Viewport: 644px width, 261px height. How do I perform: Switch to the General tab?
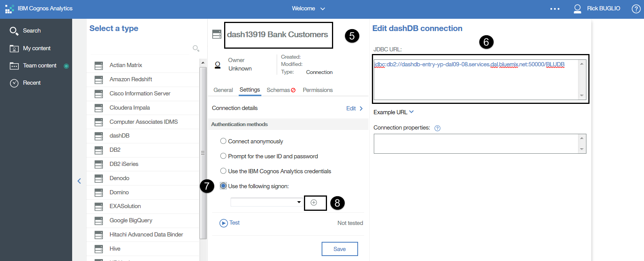[x=223, y=90]
